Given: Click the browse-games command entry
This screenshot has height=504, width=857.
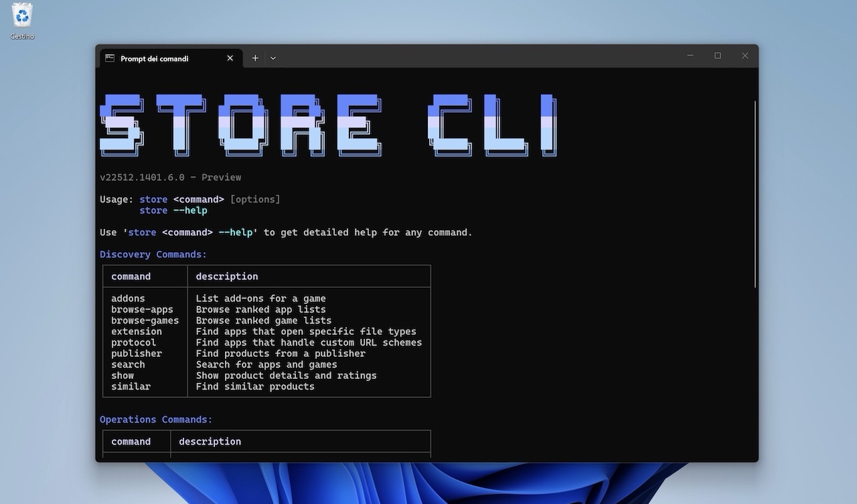Looking at the screenshot, I should 145,321.
